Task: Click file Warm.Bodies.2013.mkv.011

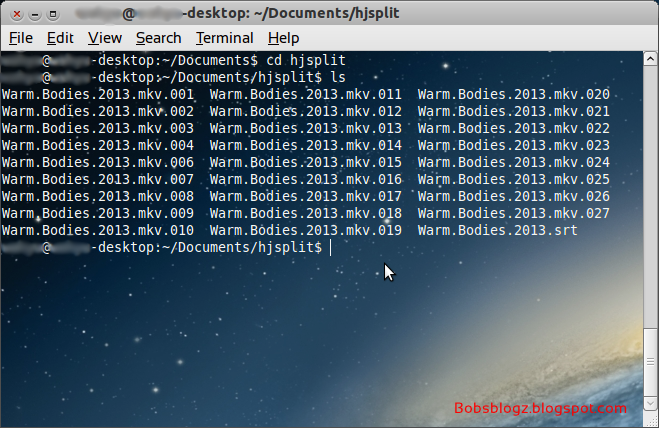Action: click(306, 94)
